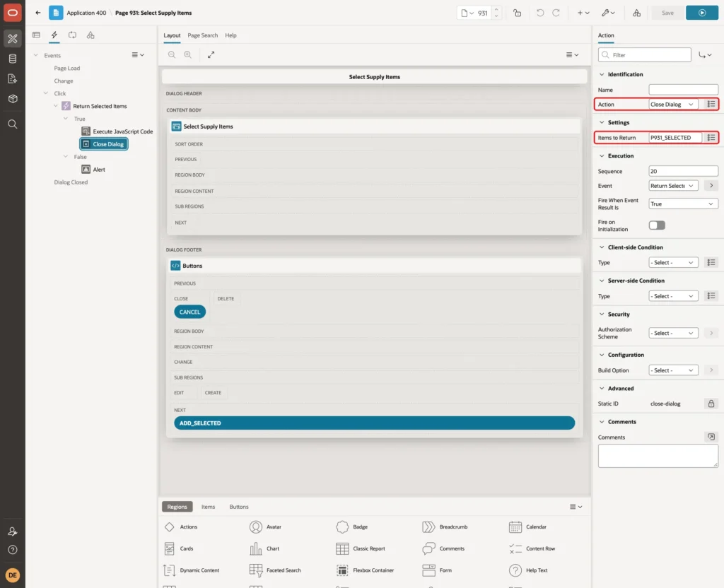Click the Static ID lock icon
The image size is (724, 588).
click(711, 404)
